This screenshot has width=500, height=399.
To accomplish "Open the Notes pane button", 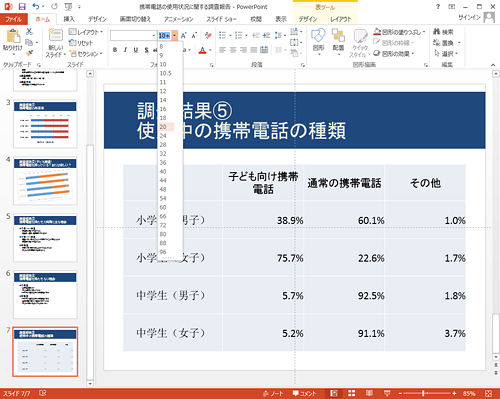I will [273, 393].
